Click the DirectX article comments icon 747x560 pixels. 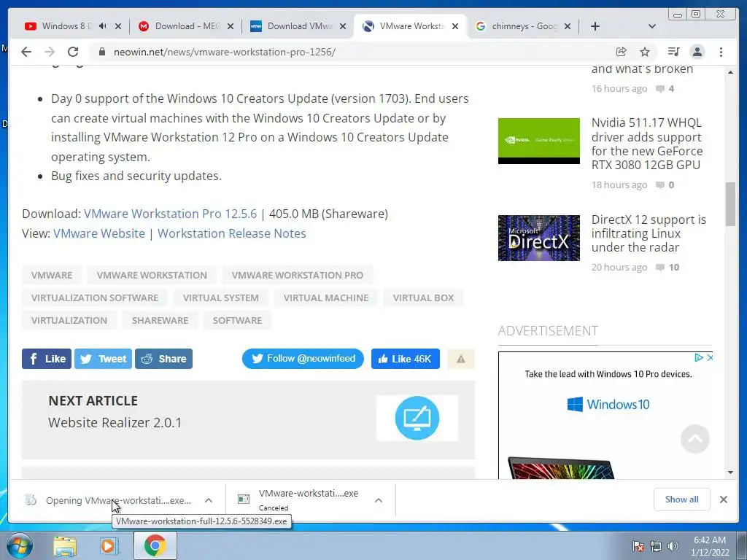[659, 267]
